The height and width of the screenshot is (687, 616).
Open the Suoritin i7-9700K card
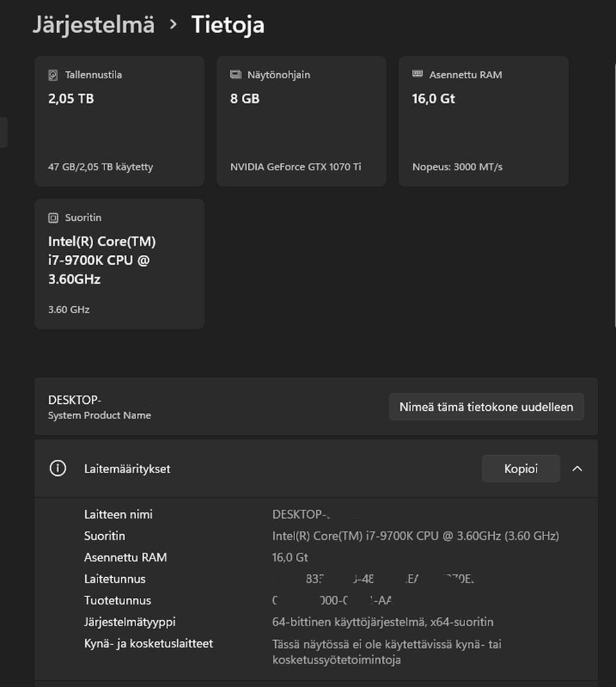point(119,264)
